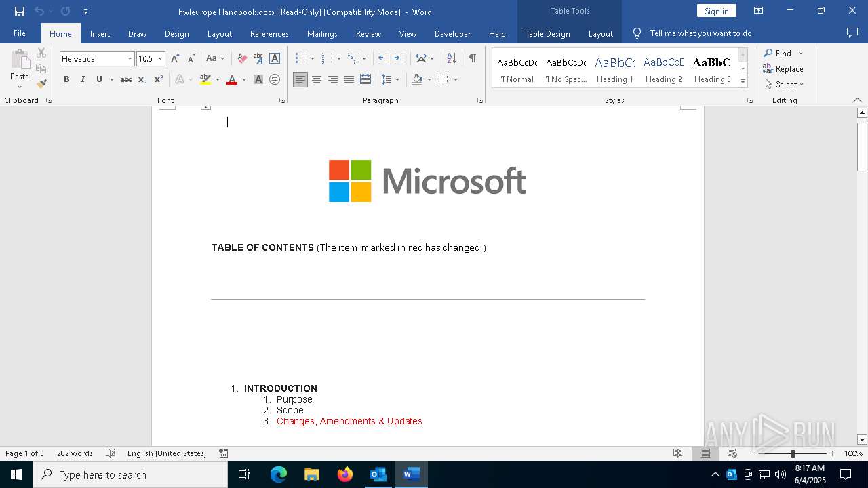Apply Text Effects with the outlined A icon
Screen dimensions: 868x488
click(x=180, y=79)
